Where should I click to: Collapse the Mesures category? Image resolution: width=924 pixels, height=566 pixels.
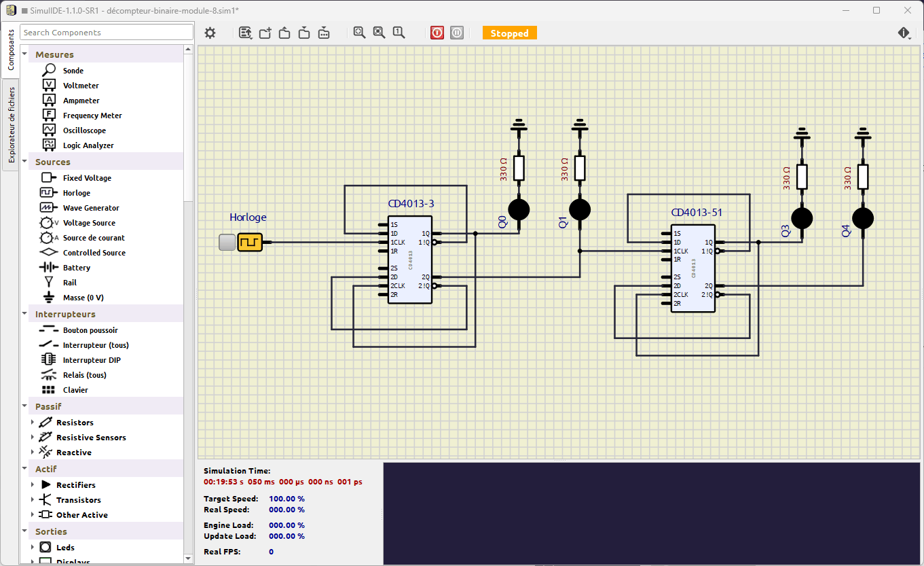coord(25,54)
